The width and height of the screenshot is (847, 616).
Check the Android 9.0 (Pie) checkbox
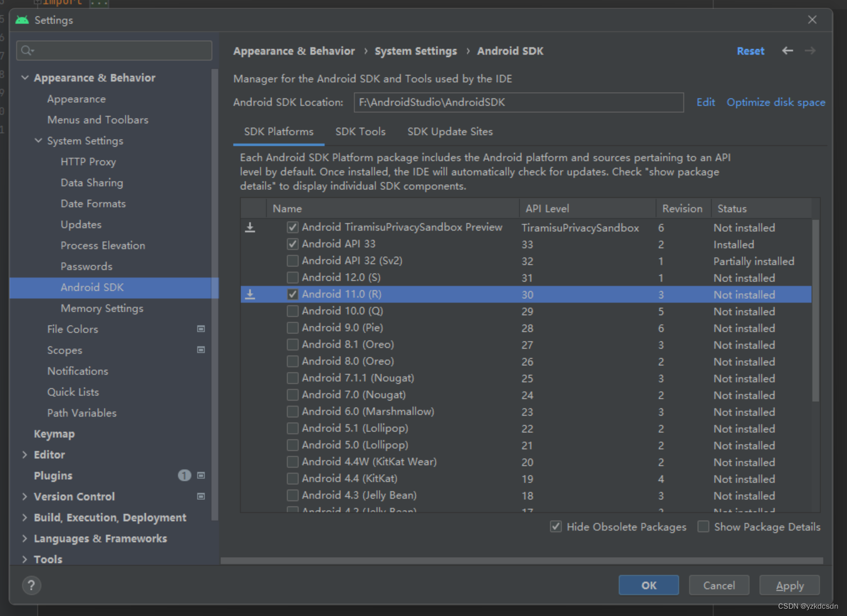(292, 328)
